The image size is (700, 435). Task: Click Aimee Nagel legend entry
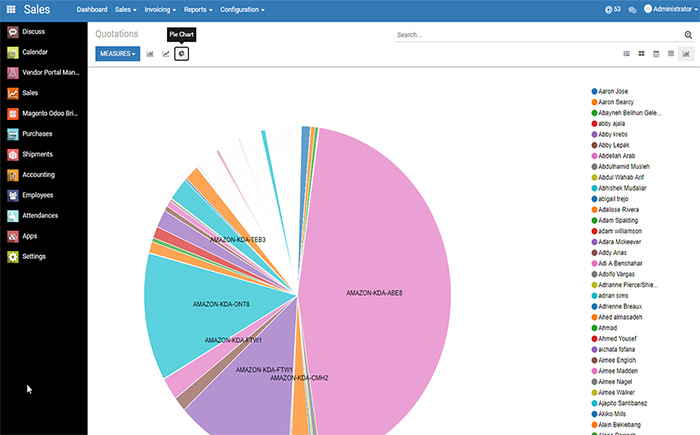point(612,382)
